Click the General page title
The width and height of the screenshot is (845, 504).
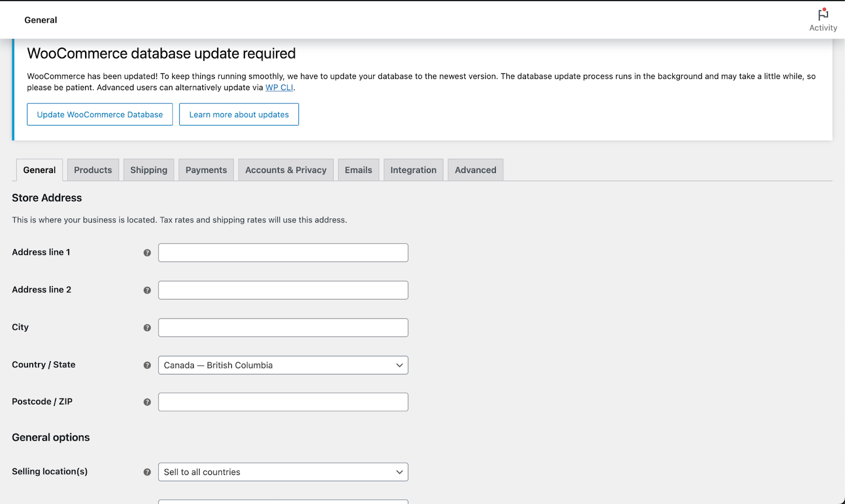(41, 20)
